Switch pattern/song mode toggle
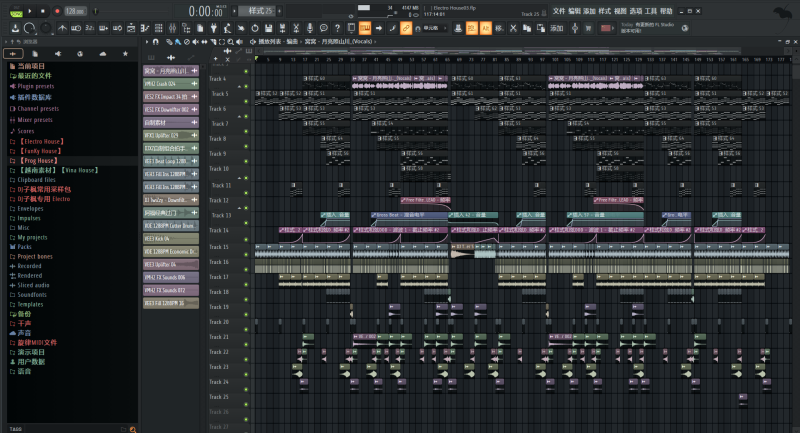This screenshot has height=433, width=800. (17, 11)
